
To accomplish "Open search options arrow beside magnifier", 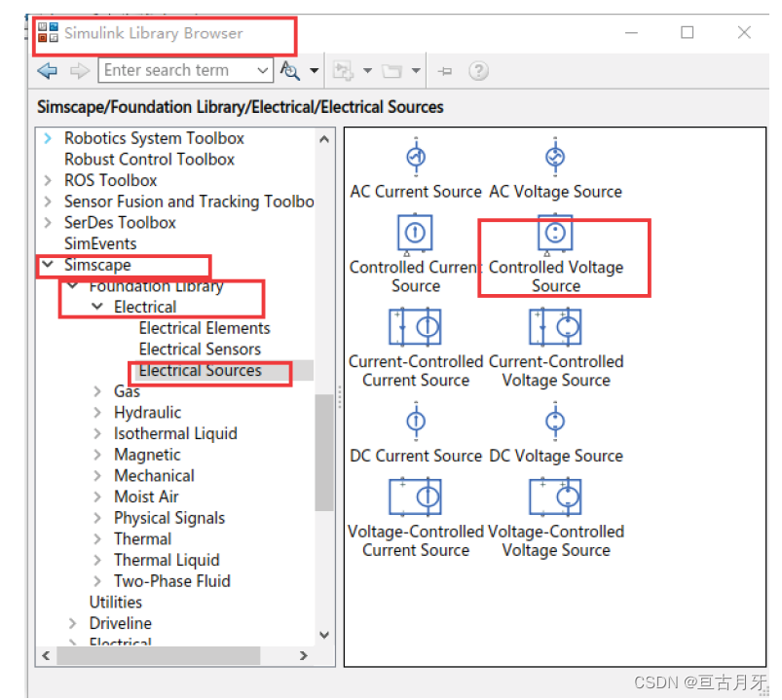I will point(315,71).
